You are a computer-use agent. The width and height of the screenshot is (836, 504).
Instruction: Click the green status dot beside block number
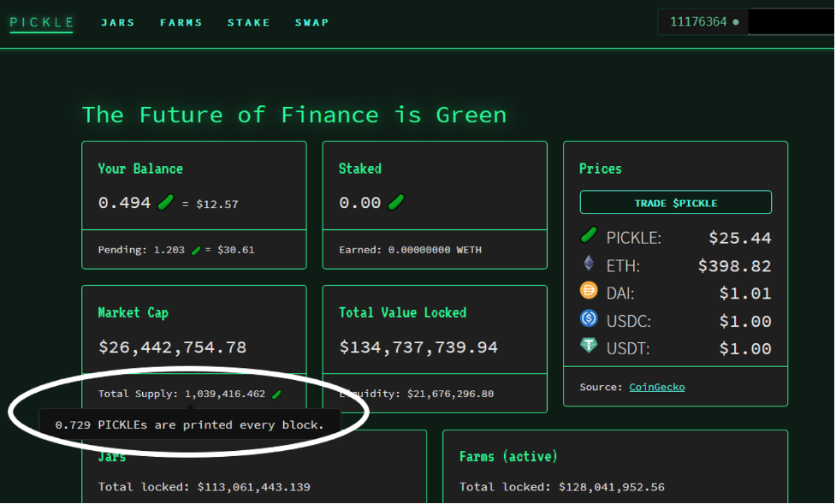[736, 22]
